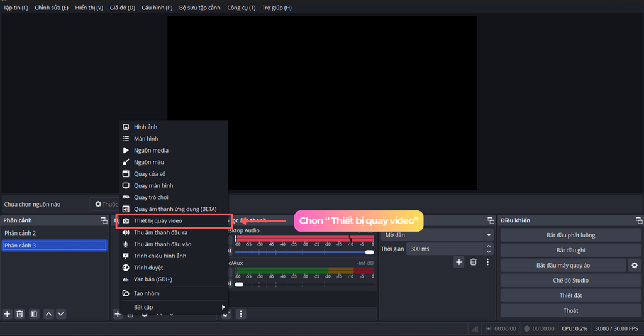The width and height of the screenshot is (644, 336).
Task: Undock the scene transitions panel
Action: [491, 220]
